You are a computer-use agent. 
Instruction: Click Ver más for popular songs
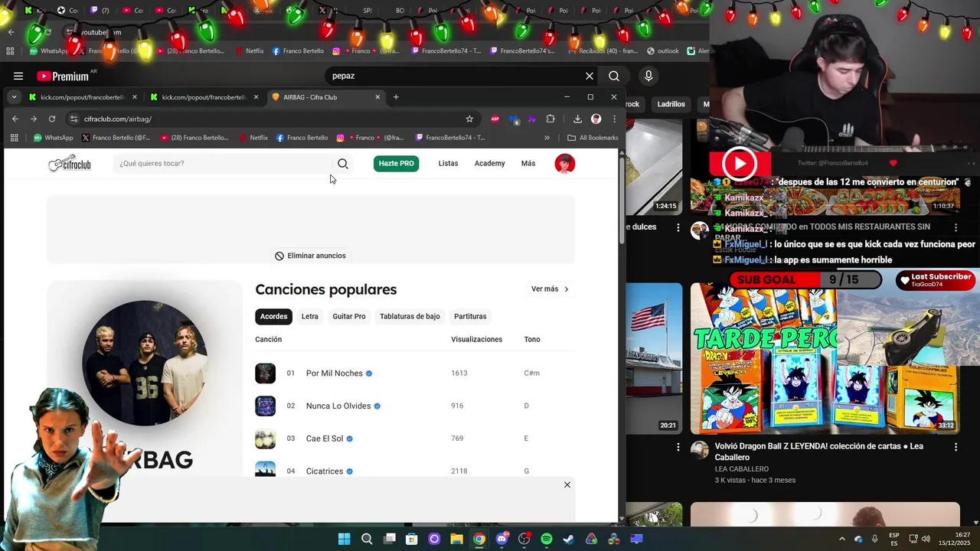pos(550,289)
